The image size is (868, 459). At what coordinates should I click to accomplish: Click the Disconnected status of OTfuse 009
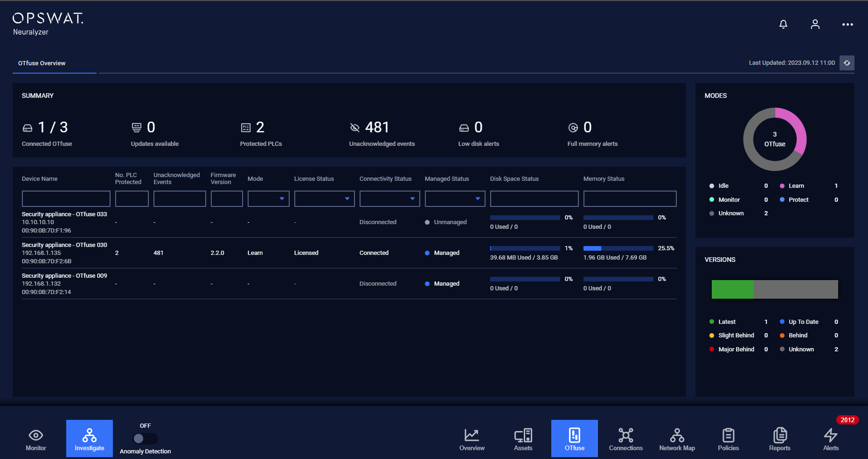click(378, 284)
